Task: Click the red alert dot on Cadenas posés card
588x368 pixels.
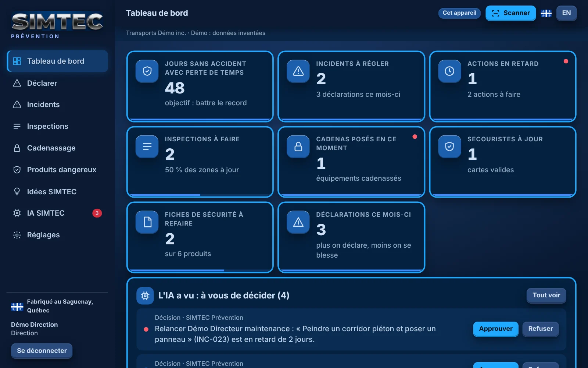Action: (415, 137)
